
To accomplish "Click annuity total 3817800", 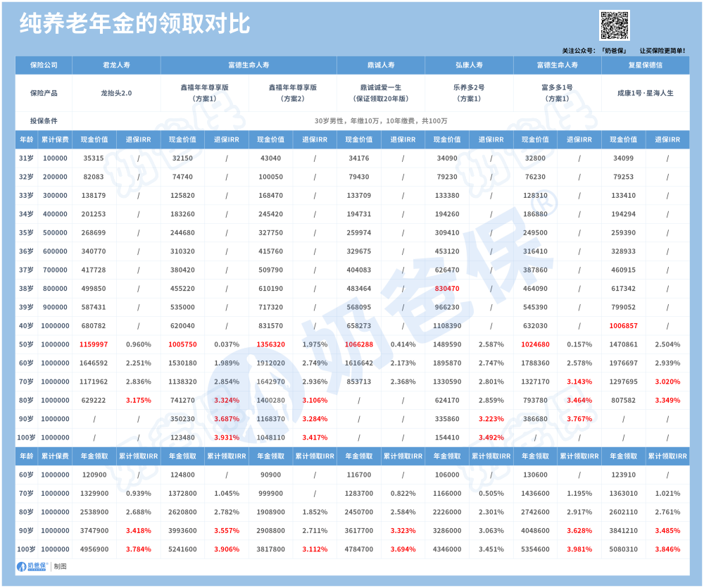I will [x=271, y=549].
